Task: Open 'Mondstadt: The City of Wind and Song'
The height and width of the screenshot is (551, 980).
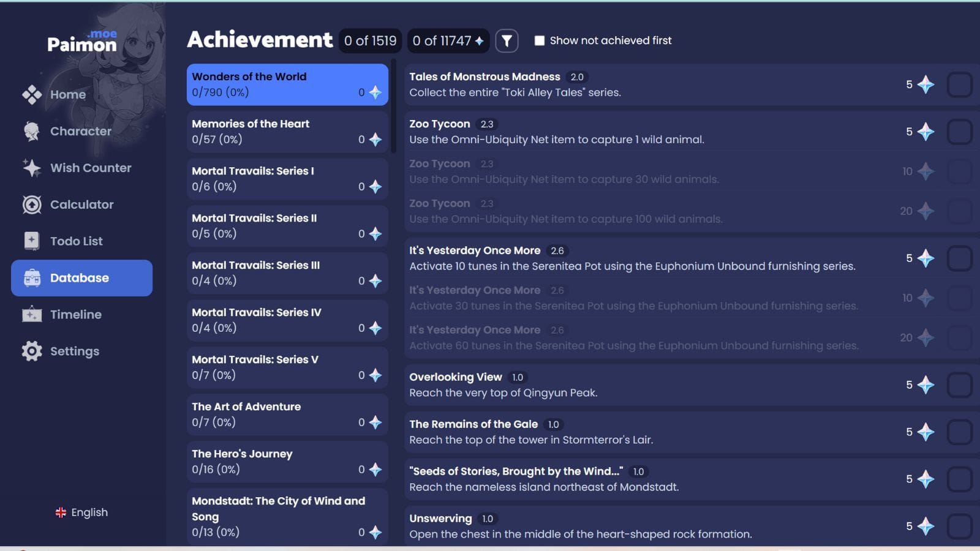Action: tap(287, 516)
